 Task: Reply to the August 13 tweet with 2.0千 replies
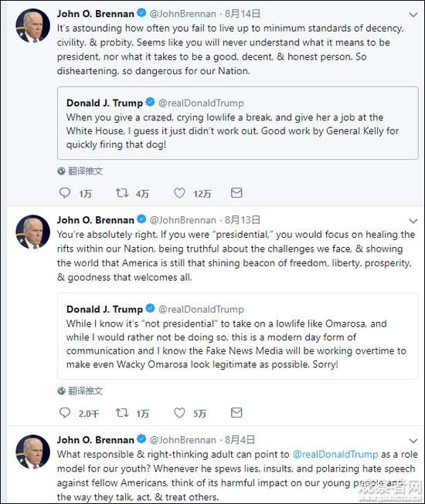[65, 413]
